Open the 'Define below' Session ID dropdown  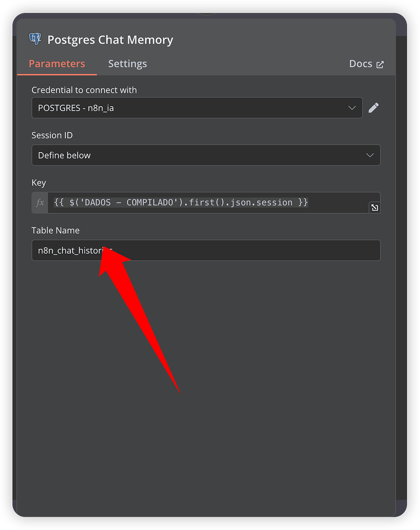(x=206, y=155)
